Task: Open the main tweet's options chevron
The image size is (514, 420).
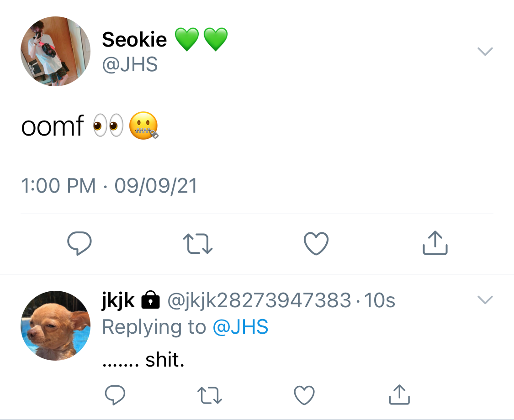Action: [x=485, y=52]
